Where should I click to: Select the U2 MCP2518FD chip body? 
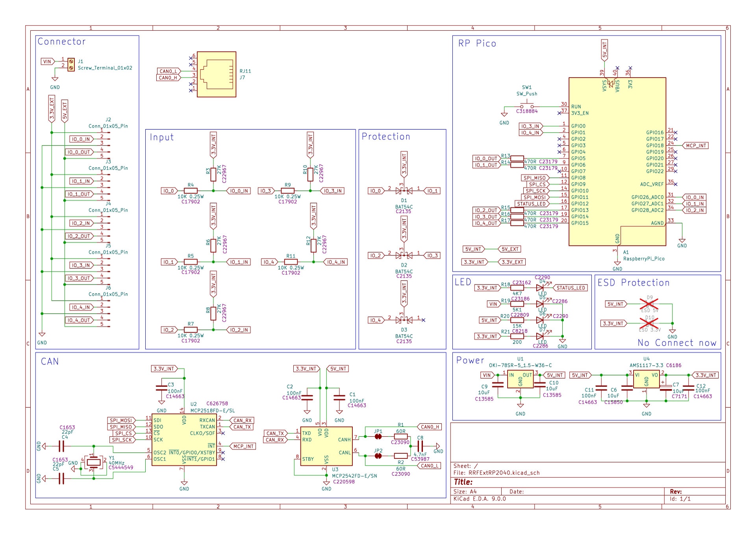[184, 440]
